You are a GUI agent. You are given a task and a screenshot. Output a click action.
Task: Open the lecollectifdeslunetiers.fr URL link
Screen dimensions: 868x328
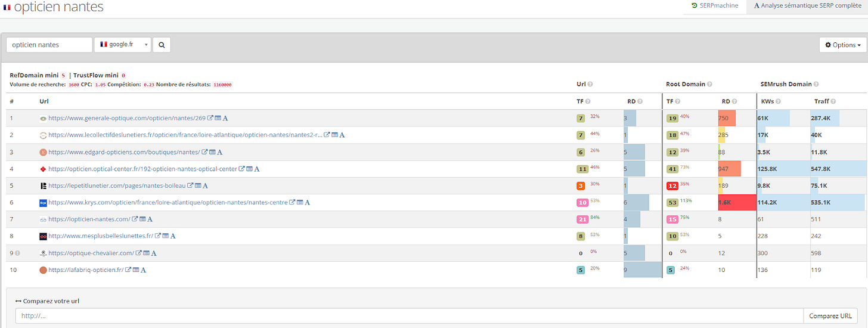coord(185,135)
